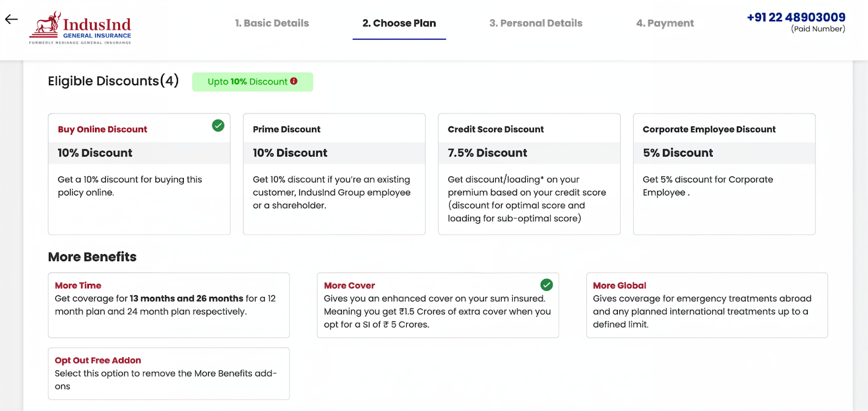The image size is (868, 411).
Task: Click the discount info icon
Action: coord(293,81)
